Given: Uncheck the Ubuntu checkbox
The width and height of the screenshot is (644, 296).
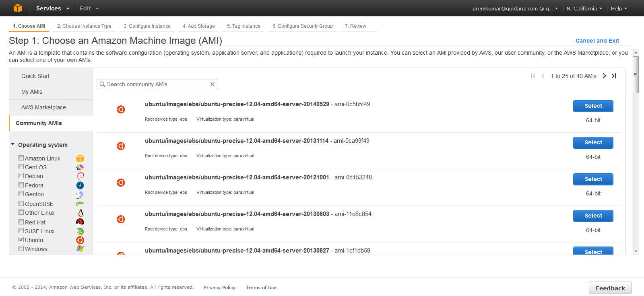Looking at the screenshot, I should [21, 239].
